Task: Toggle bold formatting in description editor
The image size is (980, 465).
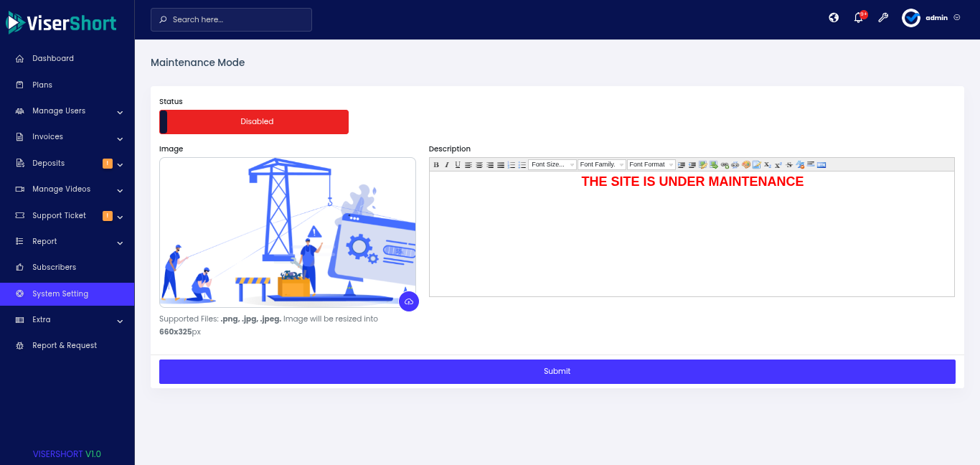Action: click(x=436, y=165)
